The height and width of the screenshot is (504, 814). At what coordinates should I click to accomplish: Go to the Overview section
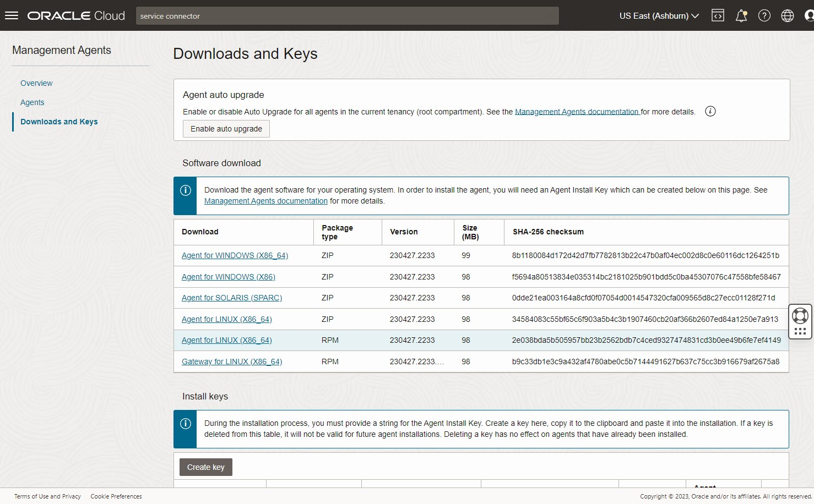coord(36,83)
